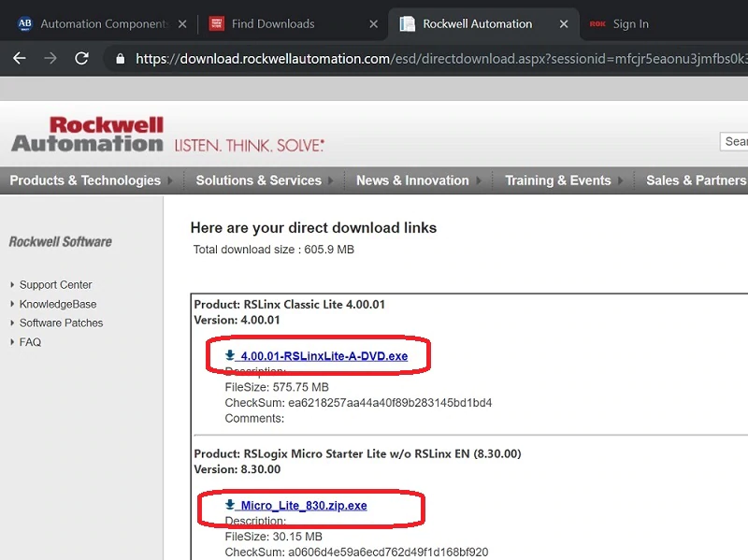Viewport: 748px width, 560px height.
Task: Click the document favicon on Rockwell Automation tab
Action: 407,23
